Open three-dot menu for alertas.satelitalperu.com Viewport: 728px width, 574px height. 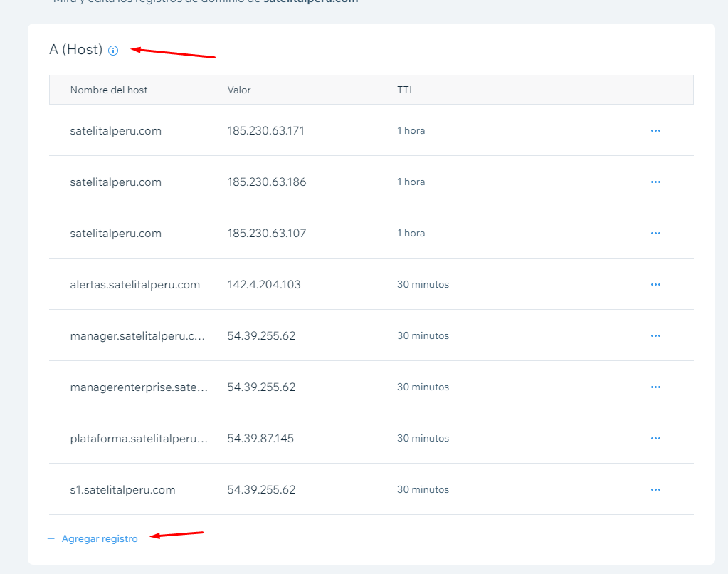[x=655, y=285]
